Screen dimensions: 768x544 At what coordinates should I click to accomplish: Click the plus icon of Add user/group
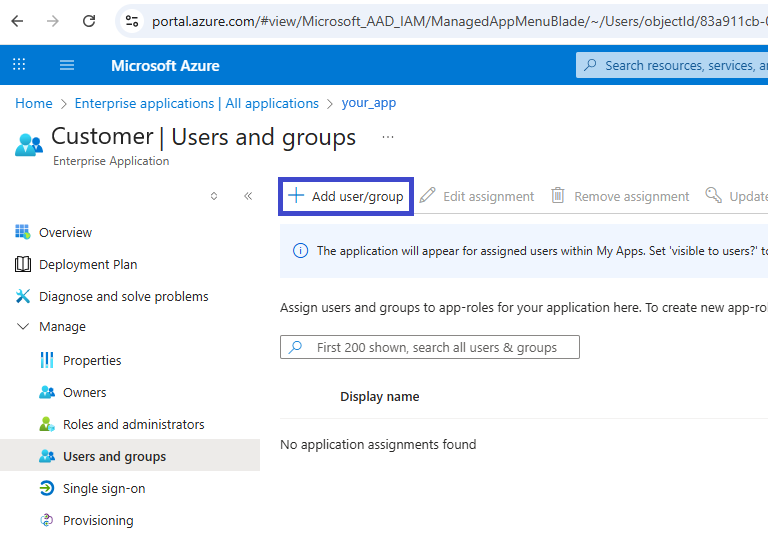coord(295,195)
